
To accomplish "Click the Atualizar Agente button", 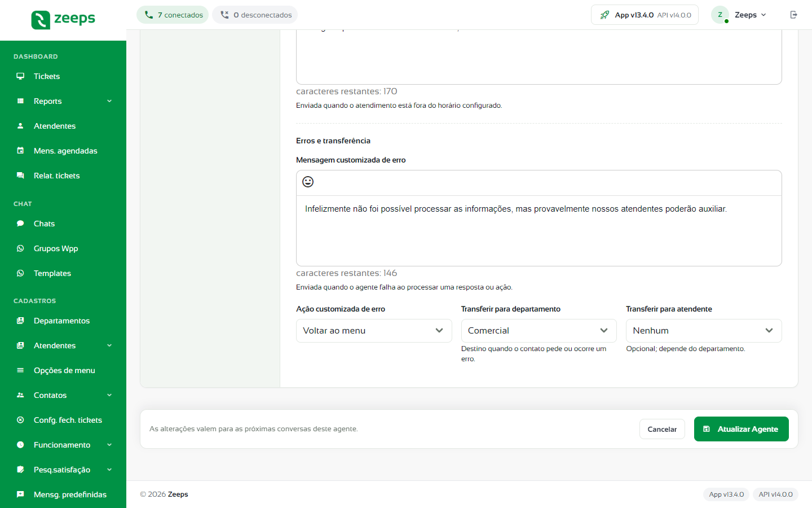I will point(741,429).
